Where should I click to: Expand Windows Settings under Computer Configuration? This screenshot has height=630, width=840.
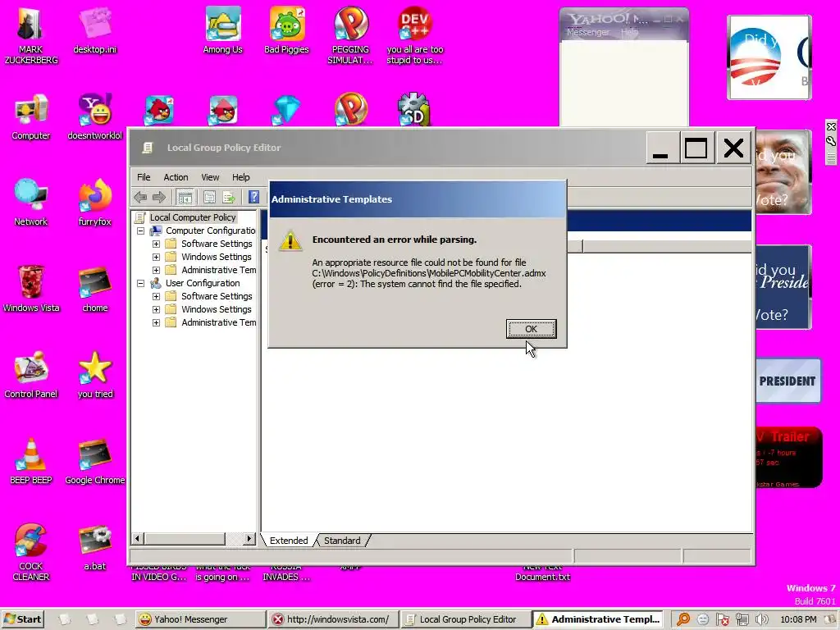pyautogui.click(x=156, y=257)
